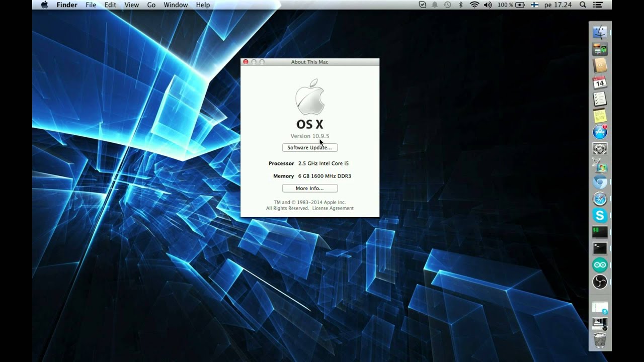Open System Preferences gear in Dock
Image resolution: width=644 pixels, height=362 pixels.
[x=600, y=149]
